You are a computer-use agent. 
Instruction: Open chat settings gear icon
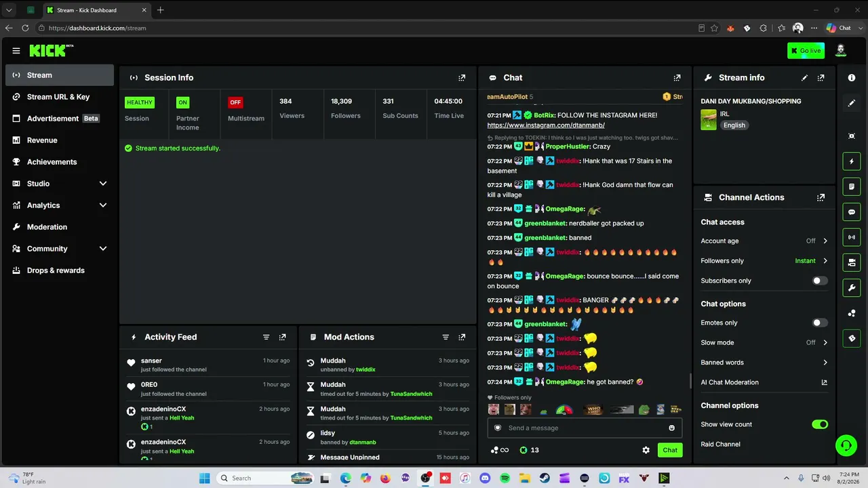(646, 450)
